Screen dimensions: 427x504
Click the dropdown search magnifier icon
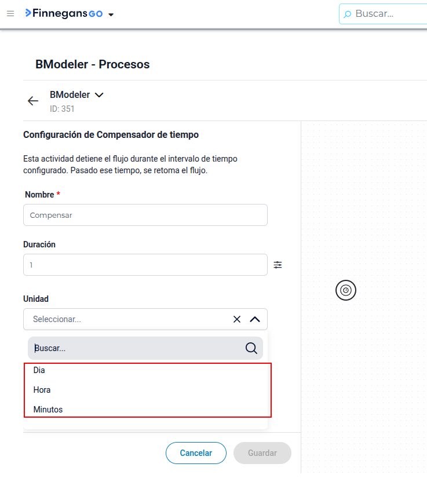(251, 348)
